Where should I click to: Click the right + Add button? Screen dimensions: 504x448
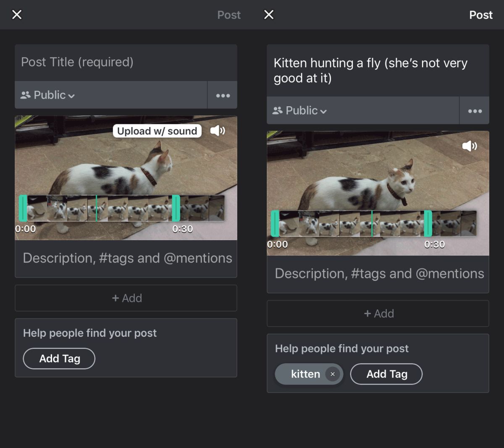[x=378, y=314]
